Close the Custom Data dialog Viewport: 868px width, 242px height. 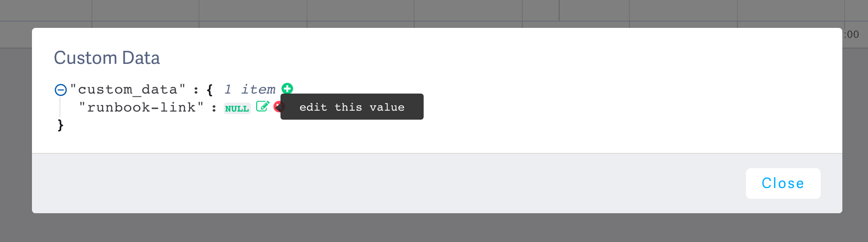pyautogui.click(x=782, y=184)
